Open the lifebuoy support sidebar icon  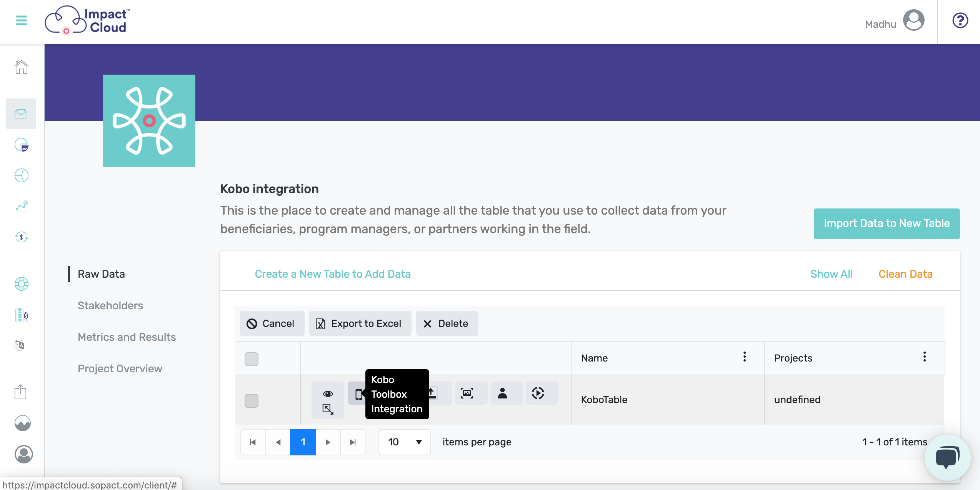pyautogui.click(x=22, y=284)
